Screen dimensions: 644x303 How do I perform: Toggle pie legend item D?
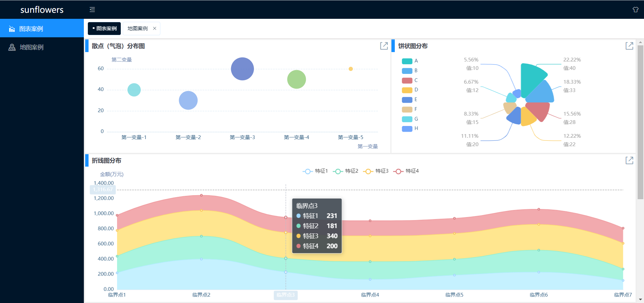410,90
